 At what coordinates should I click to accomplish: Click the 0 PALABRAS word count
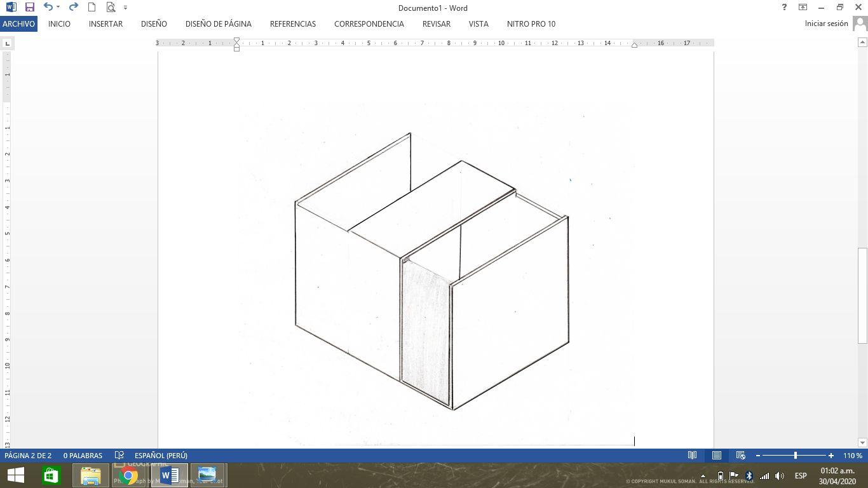pyautogui.click(x=83, y=456)
